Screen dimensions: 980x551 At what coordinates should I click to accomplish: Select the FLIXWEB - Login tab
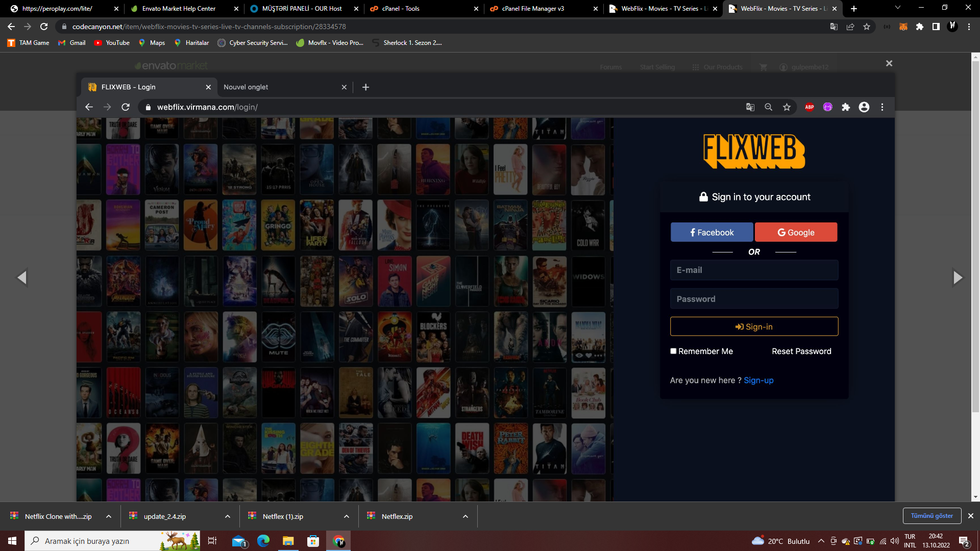pyautogui.click(x=149, y=87)
